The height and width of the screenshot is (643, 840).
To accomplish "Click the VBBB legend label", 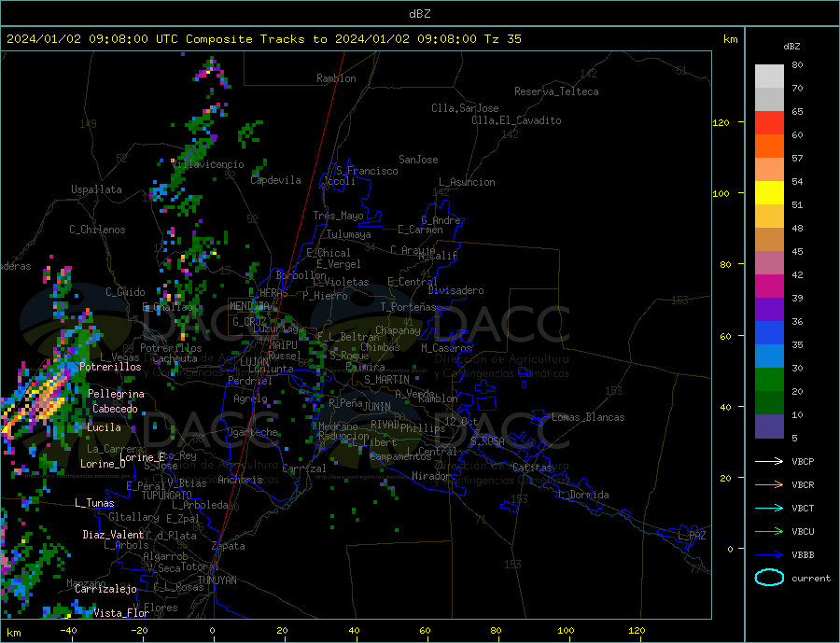I will [803, 554].
